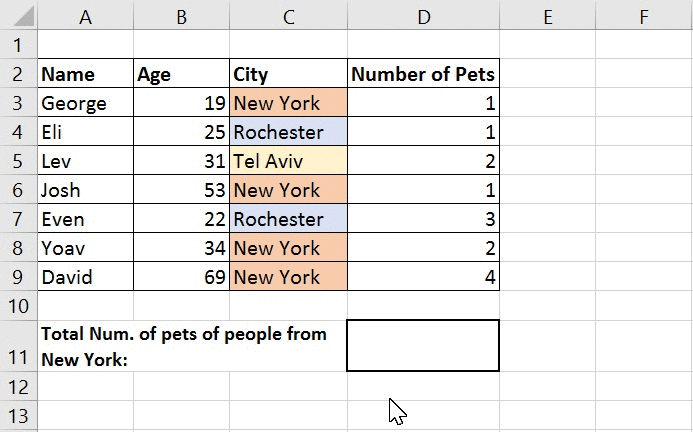
Task: Select the "George" name cell
Action: coord(85,103)
